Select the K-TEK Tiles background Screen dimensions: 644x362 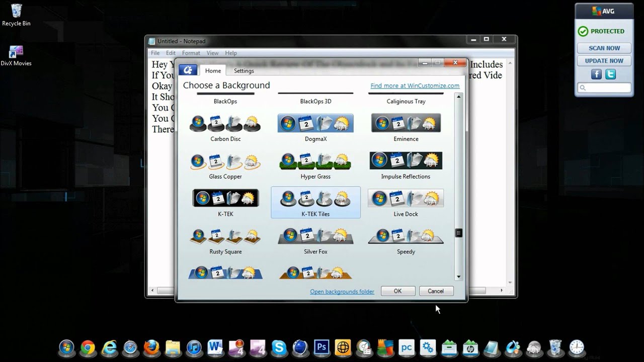tap(315, 203)
